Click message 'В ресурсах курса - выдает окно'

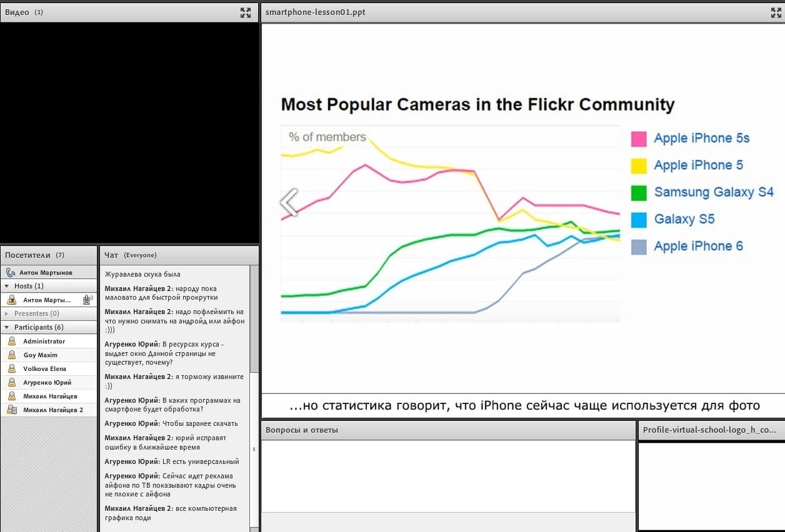pos(164,353)
